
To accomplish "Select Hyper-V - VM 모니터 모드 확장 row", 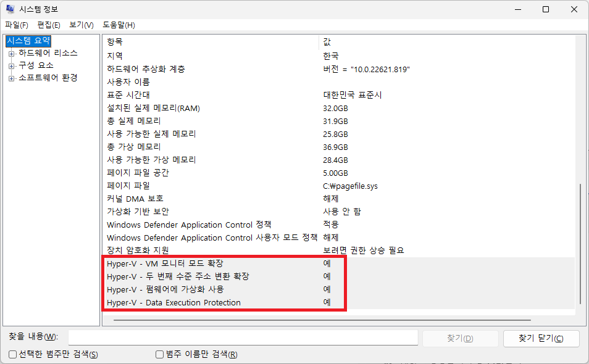I will pos(338,263).
